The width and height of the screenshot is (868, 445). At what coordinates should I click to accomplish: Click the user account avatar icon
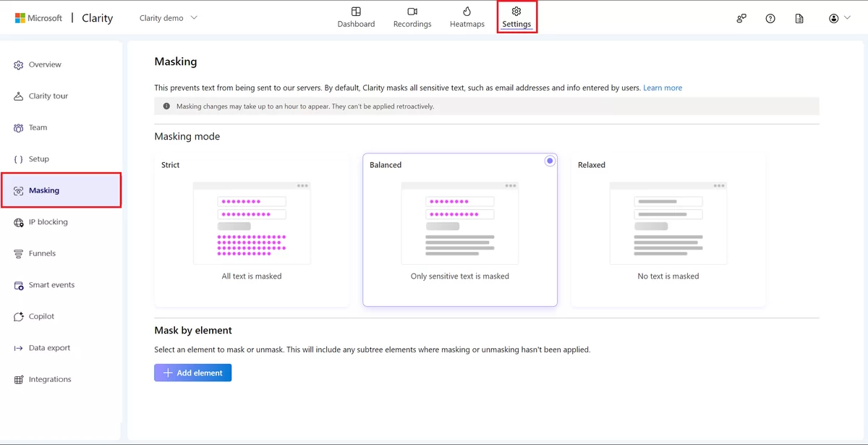pyautogui.click(x=834, y=19)
